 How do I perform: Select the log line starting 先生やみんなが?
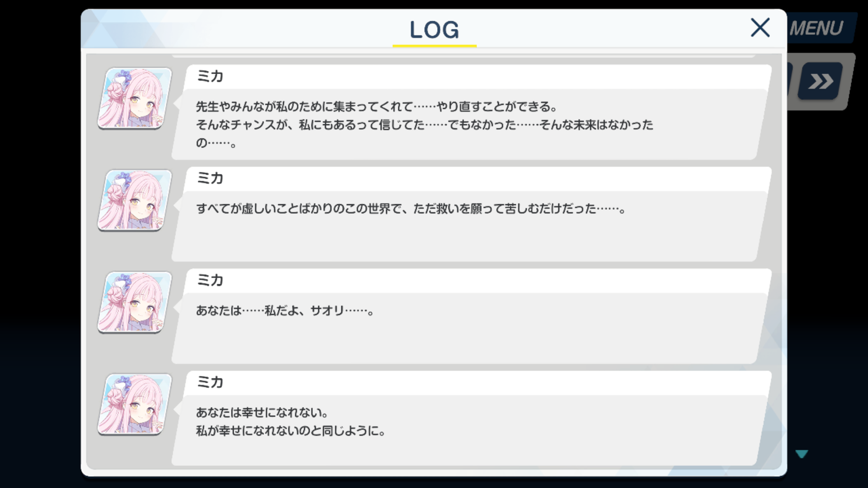376,107
